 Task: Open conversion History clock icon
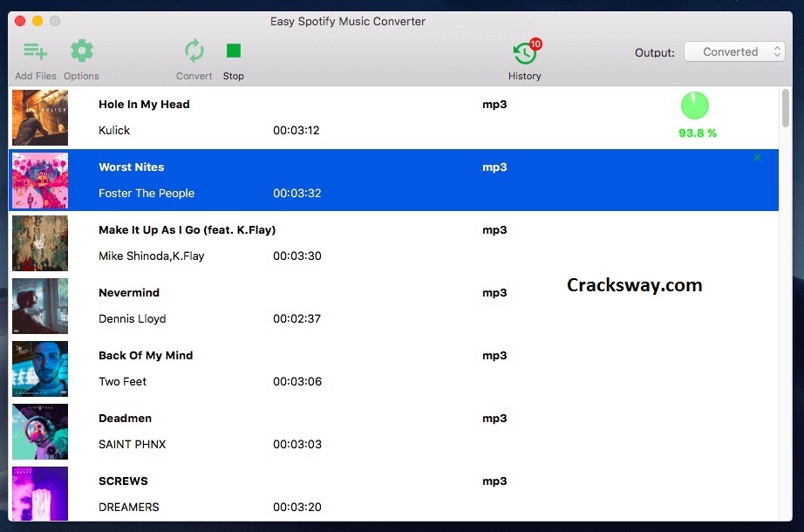[524, 53]
